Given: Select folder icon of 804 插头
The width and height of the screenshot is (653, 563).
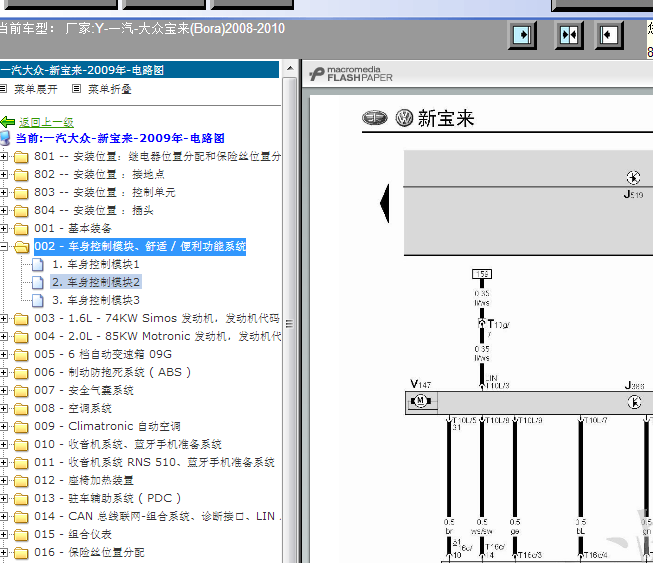Looking at the screenshot, I should pyautogui.click(x=21, y=211).
